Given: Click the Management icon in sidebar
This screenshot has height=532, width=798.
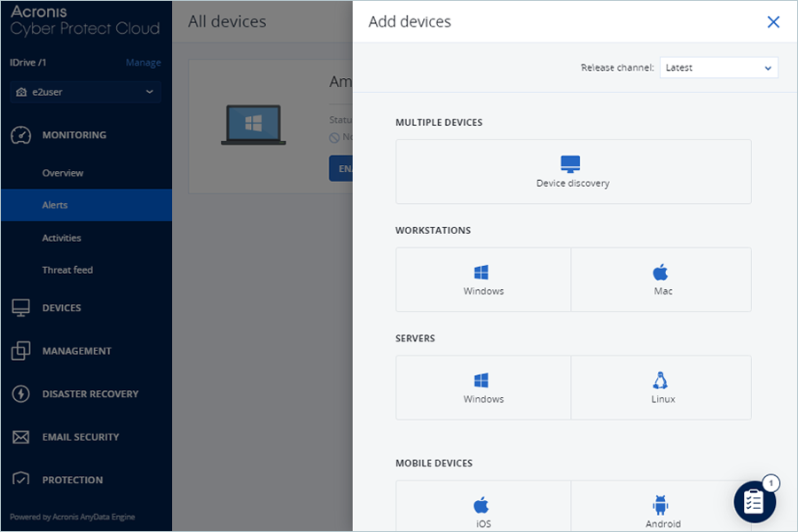Looking at the screenshot, I should tap(21, 351).
